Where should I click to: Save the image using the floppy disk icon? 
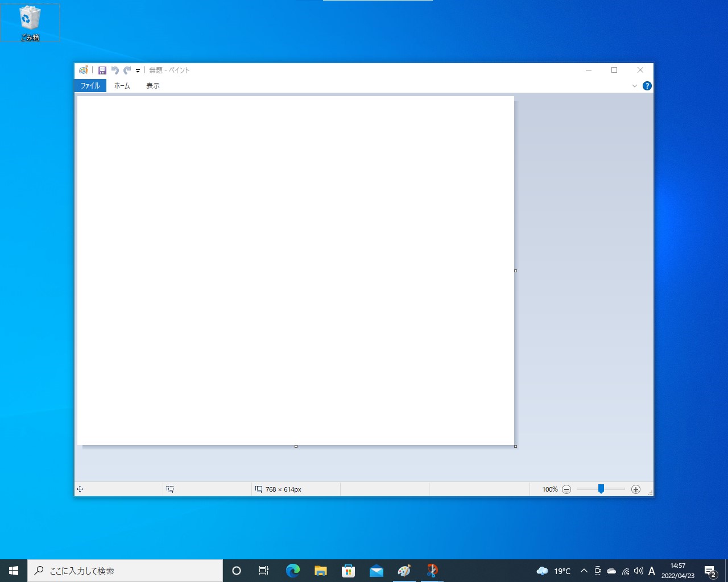click(x=102, y=70)
